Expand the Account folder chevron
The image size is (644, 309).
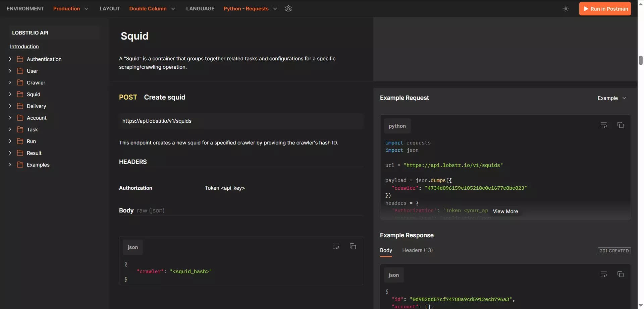click(10, 118)
